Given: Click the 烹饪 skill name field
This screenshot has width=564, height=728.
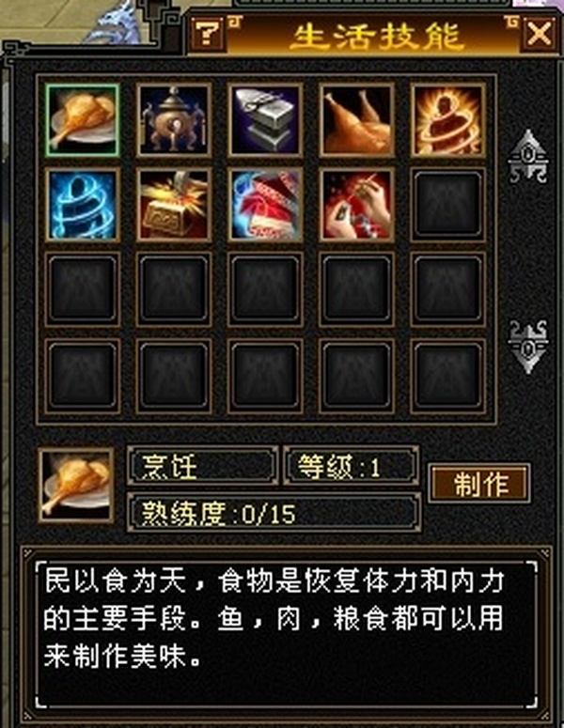Looking at the screenshot, I should point(203,466).
